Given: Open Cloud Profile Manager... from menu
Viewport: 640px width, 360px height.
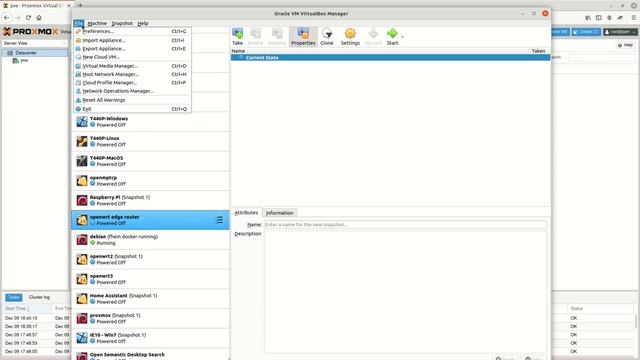Looking at the screenshot, I should (x=132, y=82).
